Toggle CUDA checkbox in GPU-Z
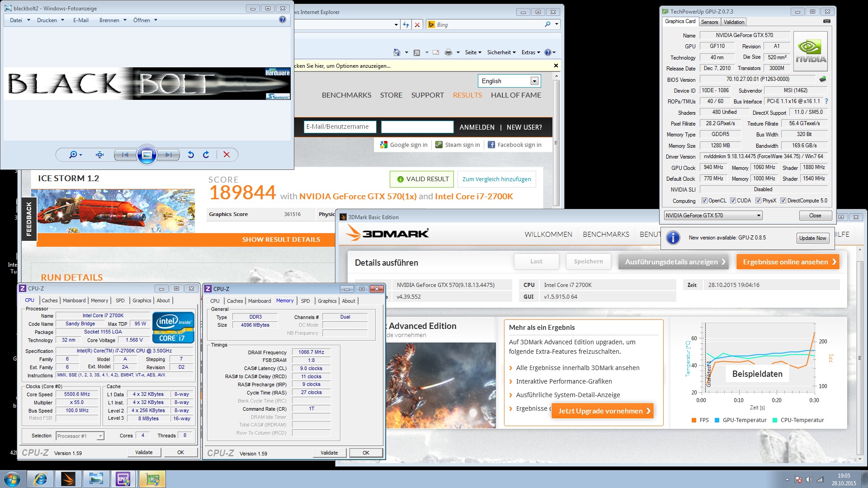This screenshot has height=488, width=868. 733,201
